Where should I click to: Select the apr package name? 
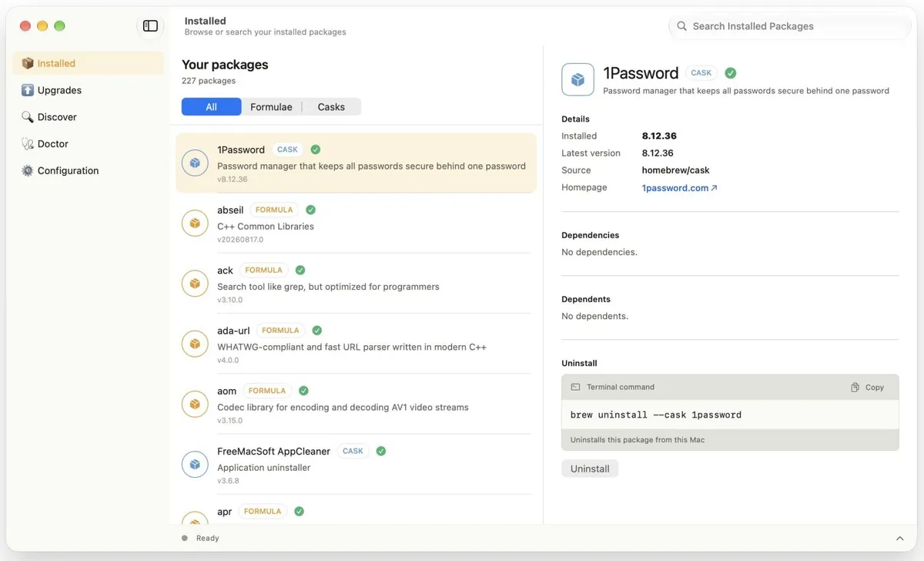click(x=224, y=512)
